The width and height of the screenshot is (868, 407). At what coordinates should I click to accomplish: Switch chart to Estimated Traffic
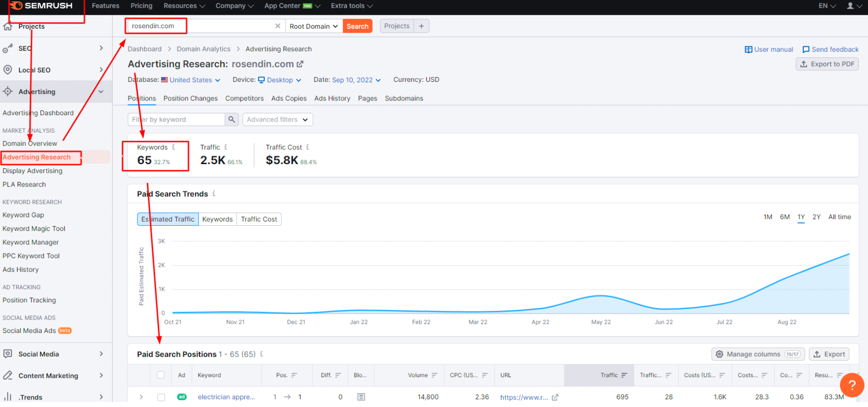pyautogui.click(x=168, y=219)
